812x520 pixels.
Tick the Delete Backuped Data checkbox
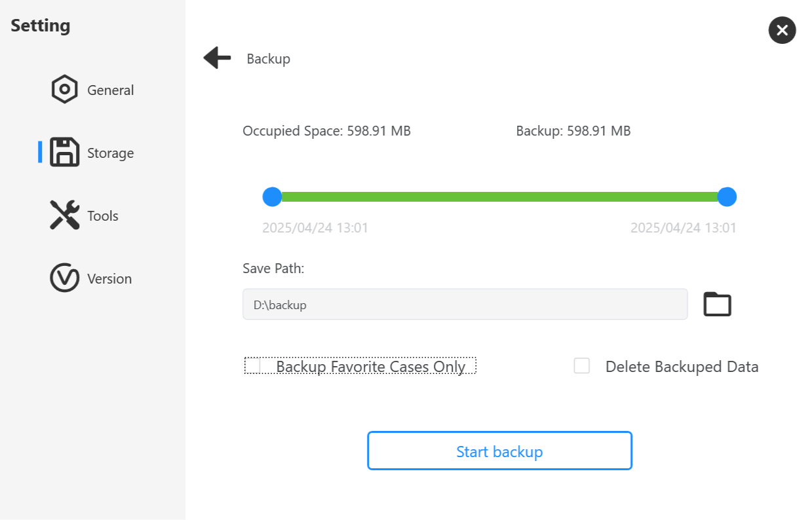582,366
